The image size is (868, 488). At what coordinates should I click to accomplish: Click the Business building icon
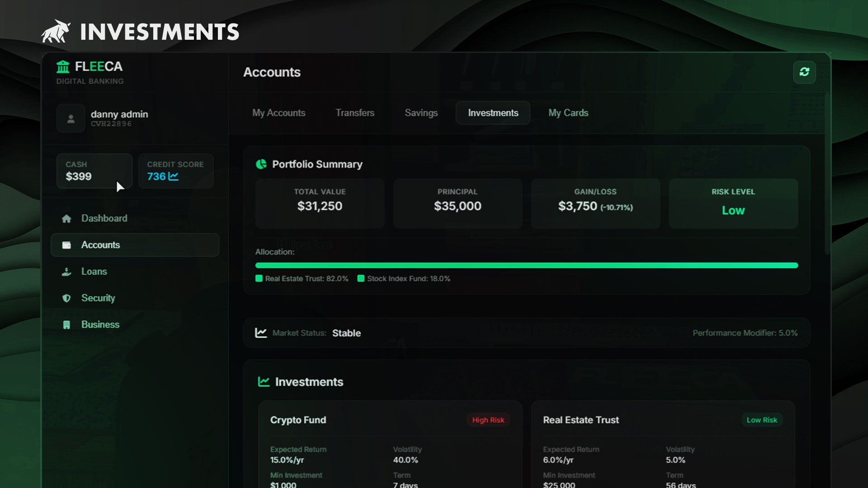[66, 325]
